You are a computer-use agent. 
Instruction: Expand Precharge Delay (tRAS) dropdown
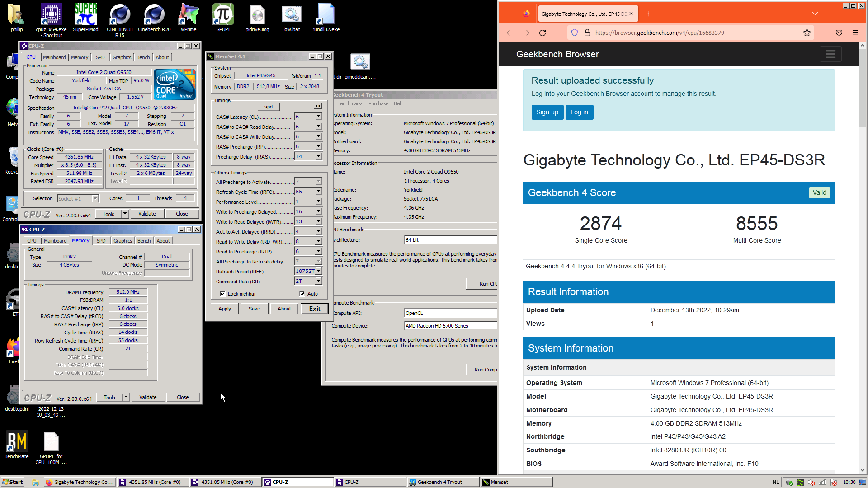318,156
